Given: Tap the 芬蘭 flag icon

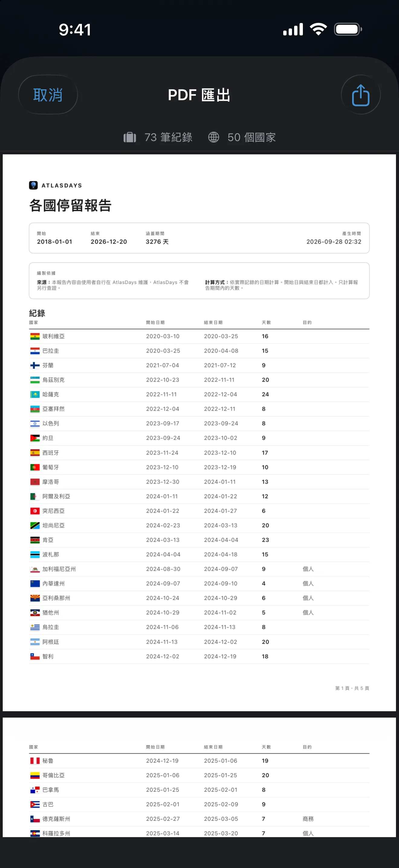Looking at the screenshot, I should click(35, 365).
